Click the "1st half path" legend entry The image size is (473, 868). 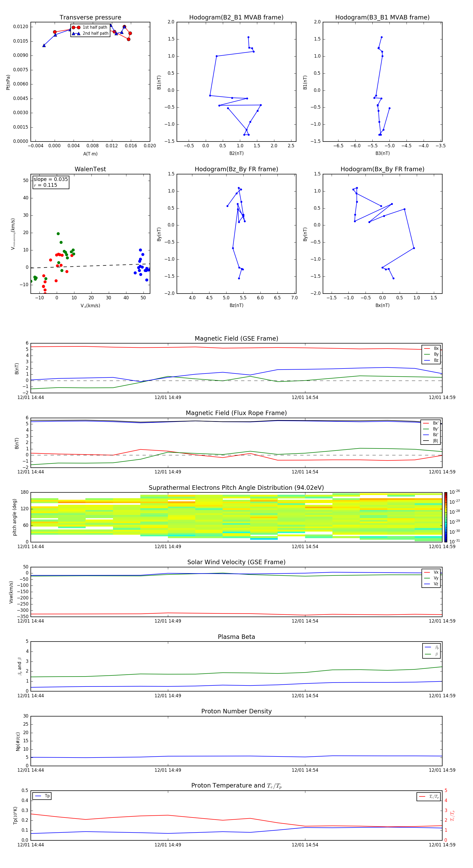coord(90,27)
